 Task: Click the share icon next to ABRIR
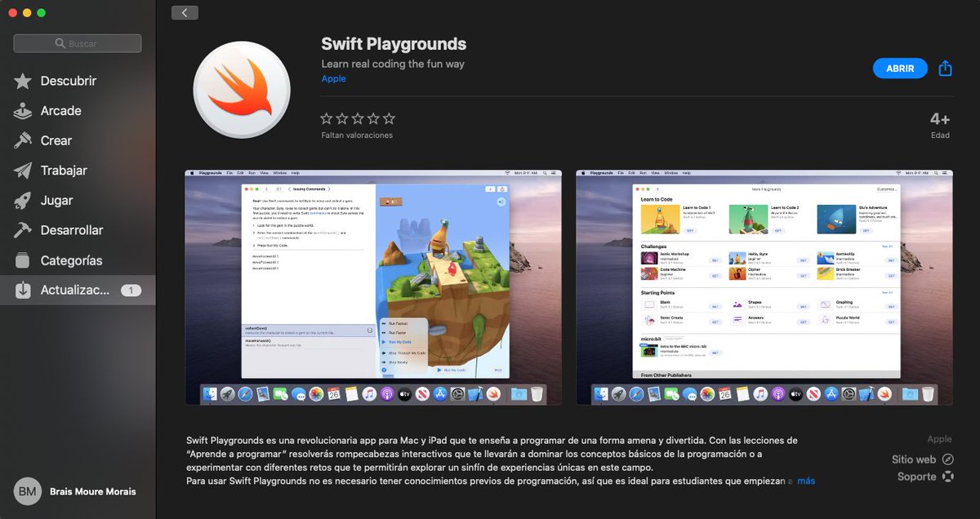(x=946, y=69)
